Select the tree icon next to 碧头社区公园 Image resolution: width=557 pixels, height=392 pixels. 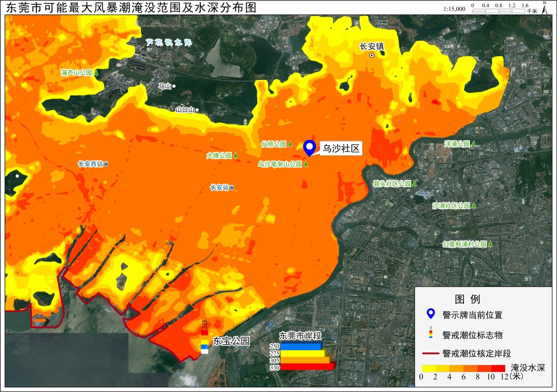[x=414, y=184]
